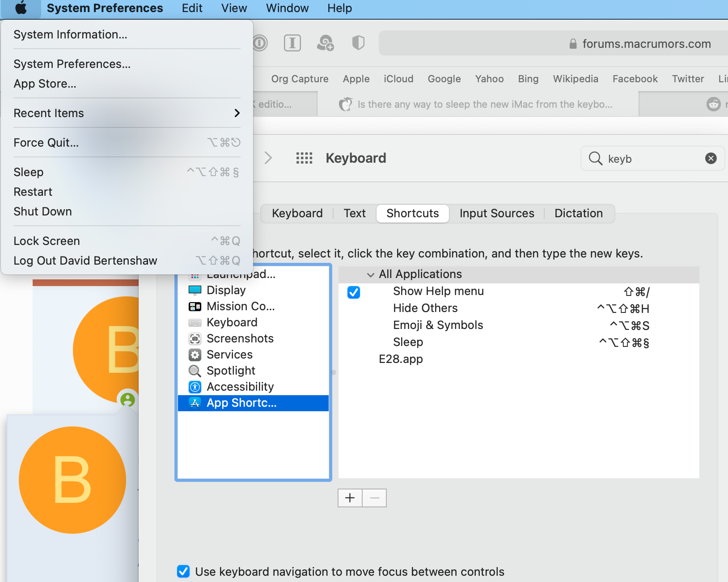Open the Wikipedia bookmark in Safari
The height and width of the screenshot is (582, 728).
(x=576, y=79)
